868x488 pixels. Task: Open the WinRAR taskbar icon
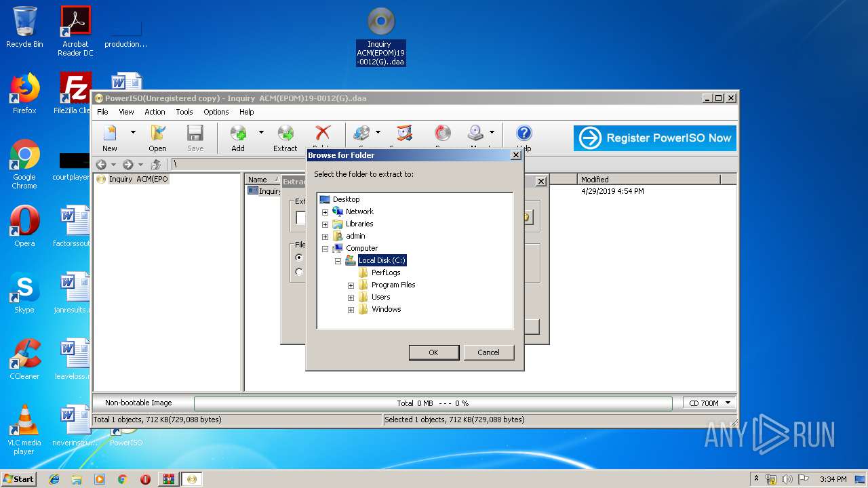(x=168, y=479)
